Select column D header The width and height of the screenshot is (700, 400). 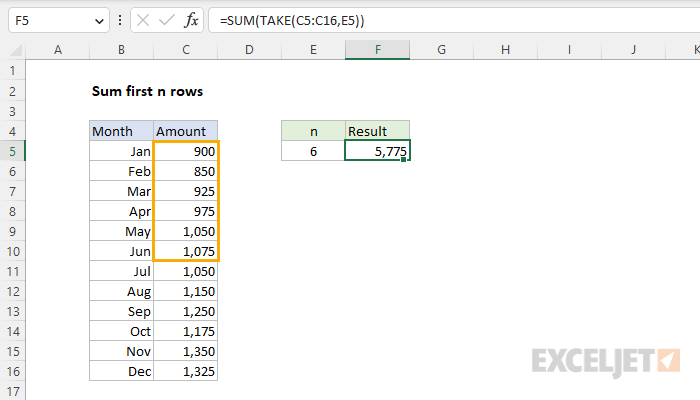[250, 50]
